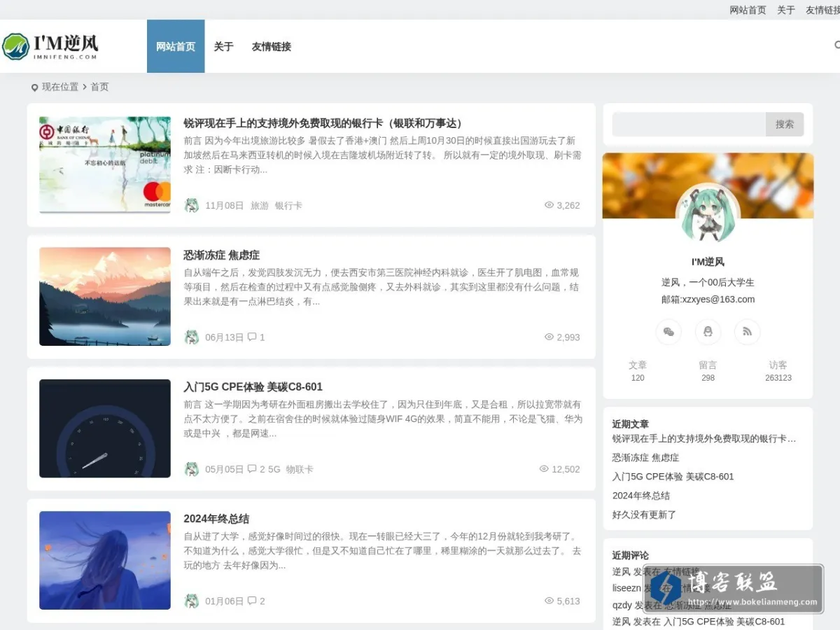Viewport: 840px width, 630px height.
Task: Click the views eye icon showing 2,993
Action: pos(549,337)
